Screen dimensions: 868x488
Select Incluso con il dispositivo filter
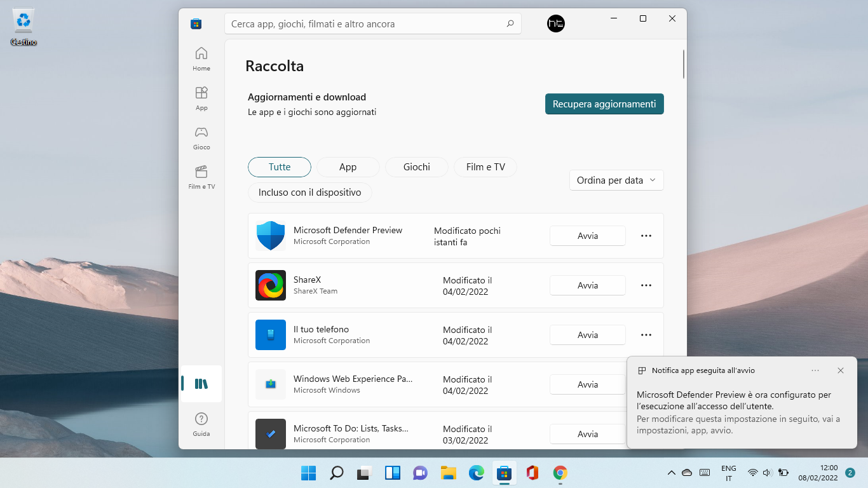310,193
